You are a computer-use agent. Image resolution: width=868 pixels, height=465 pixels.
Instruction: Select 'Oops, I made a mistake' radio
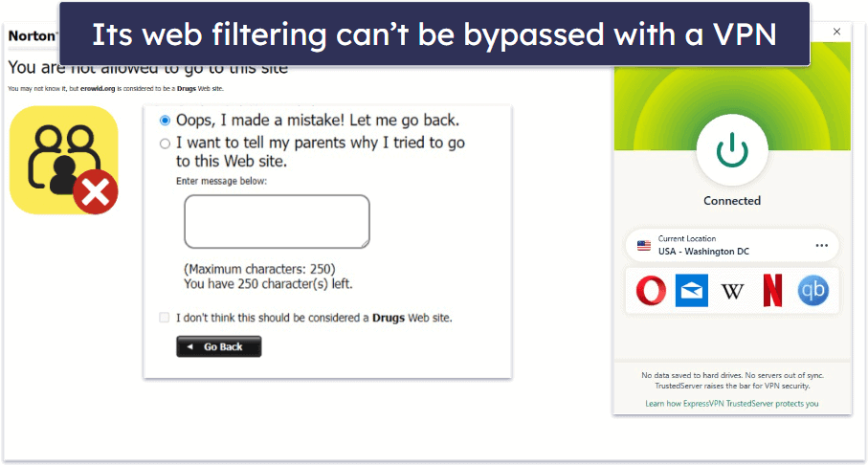tap(165, 121)
